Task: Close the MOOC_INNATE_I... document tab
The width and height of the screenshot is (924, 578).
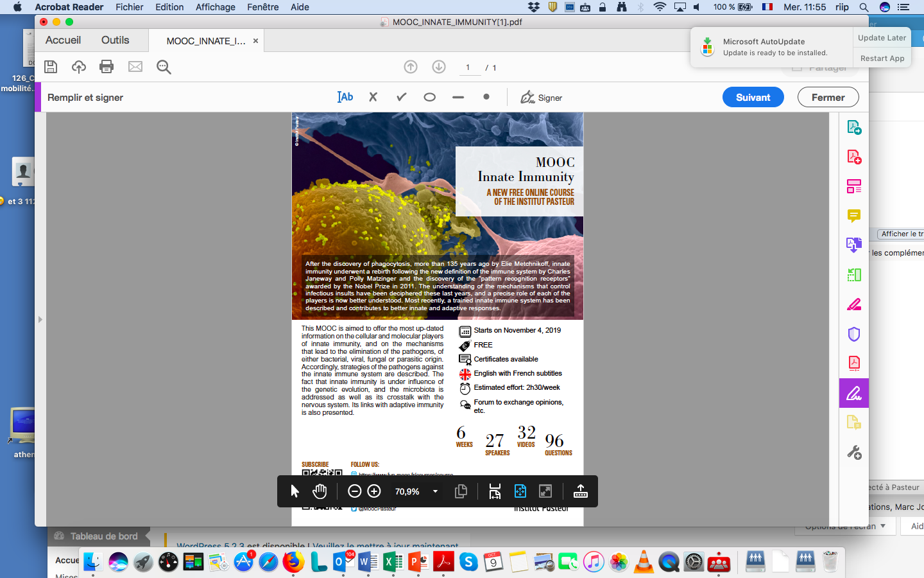Action: [x=255, y=40]
